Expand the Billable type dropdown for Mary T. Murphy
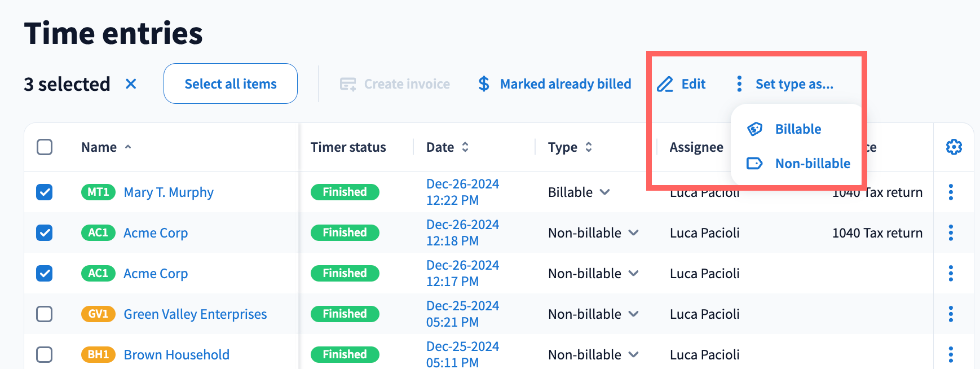 click(x=605, y=192)
